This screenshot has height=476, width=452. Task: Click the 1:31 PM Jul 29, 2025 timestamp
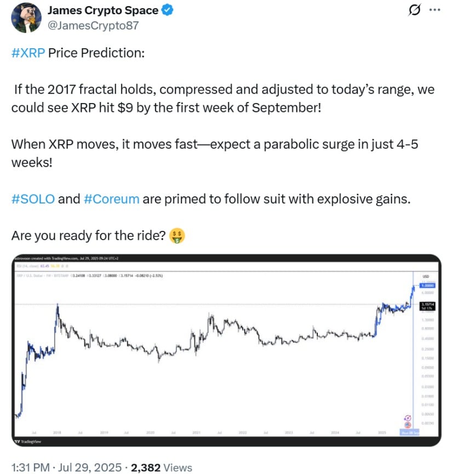pos(66,467)
